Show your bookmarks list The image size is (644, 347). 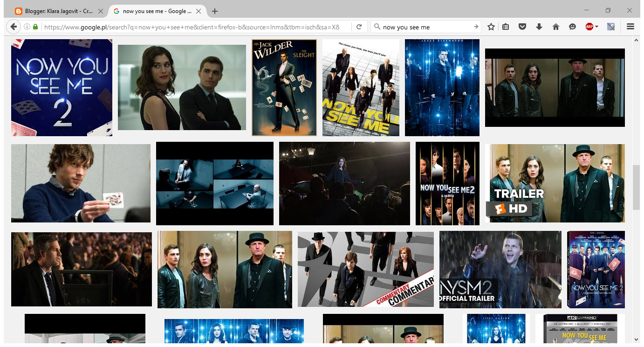click(x=506, y=27)
